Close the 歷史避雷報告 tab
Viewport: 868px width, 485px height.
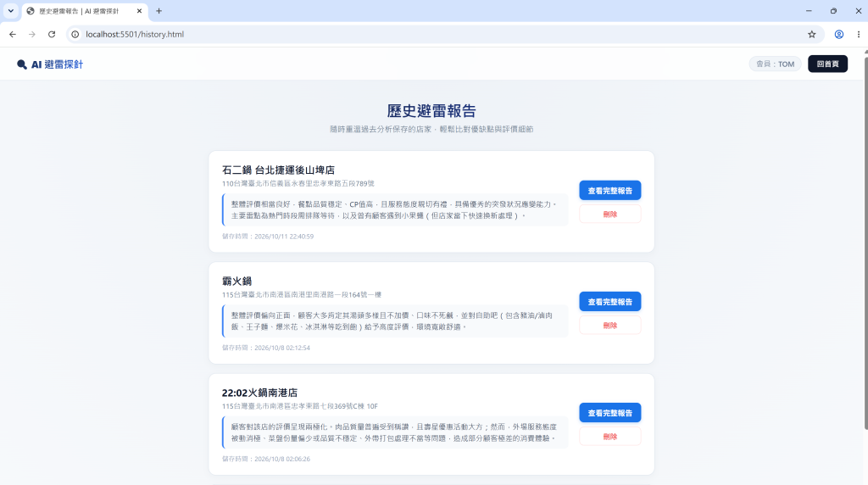coord(140,11)
